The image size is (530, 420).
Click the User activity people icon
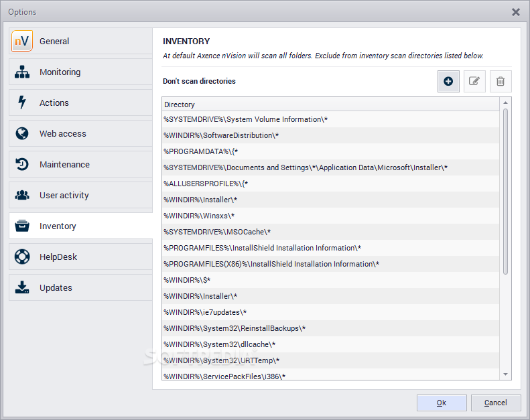click(x=22, y=195)
